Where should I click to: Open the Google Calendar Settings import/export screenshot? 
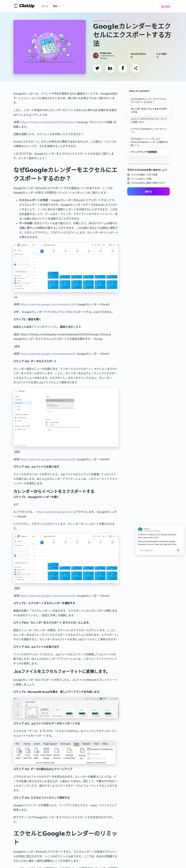click(66, 418)
